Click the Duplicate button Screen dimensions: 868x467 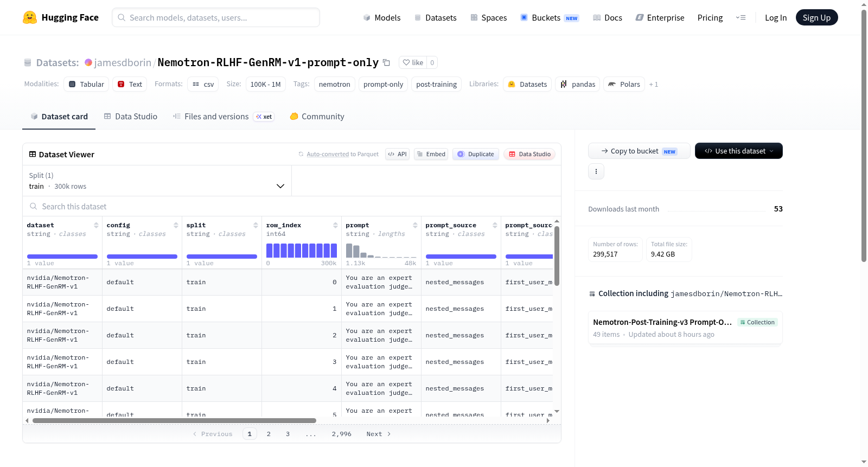pyautogui.click(x=476, y=154)
